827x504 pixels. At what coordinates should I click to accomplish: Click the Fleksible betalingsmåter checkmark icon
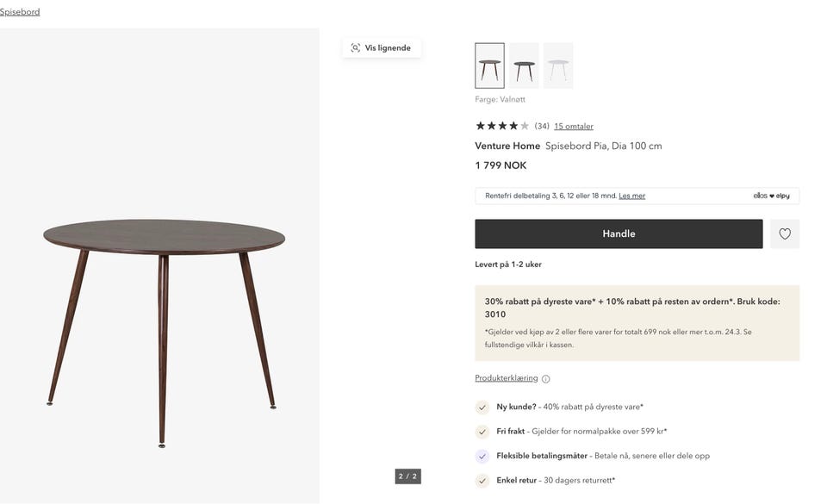482,456
